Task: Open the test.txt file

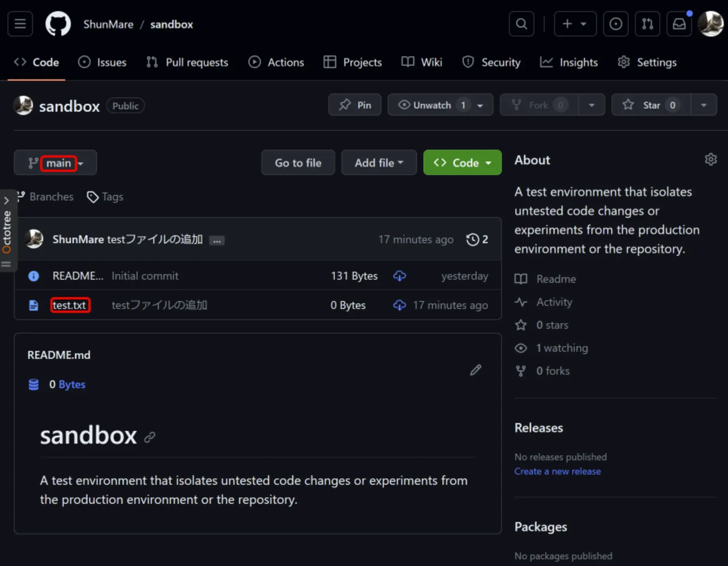Action: 70,305
